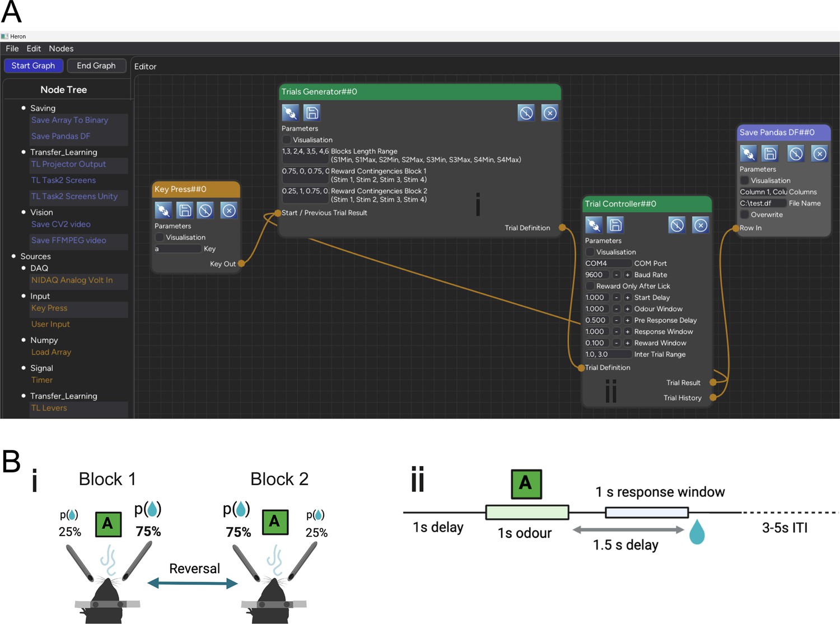Screen dimensions: 840x624
Task: Click the COM Port field showing COM4
Action: (x=608, y=264)
